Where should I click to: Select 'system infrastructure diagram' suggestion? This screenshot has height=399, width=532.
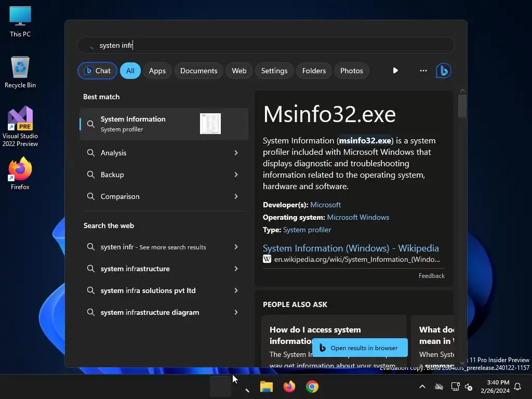coord(164,312)
